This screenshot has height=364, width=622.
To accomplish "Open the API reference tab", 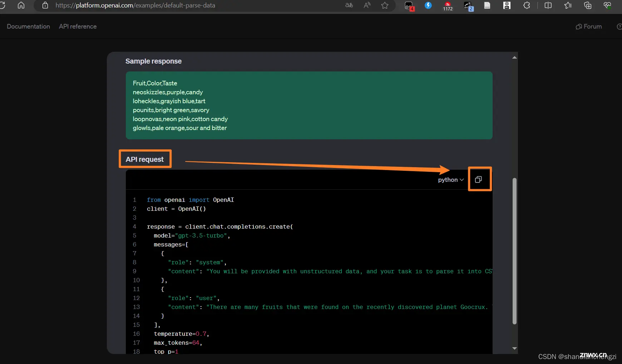I will click(78, 26).
